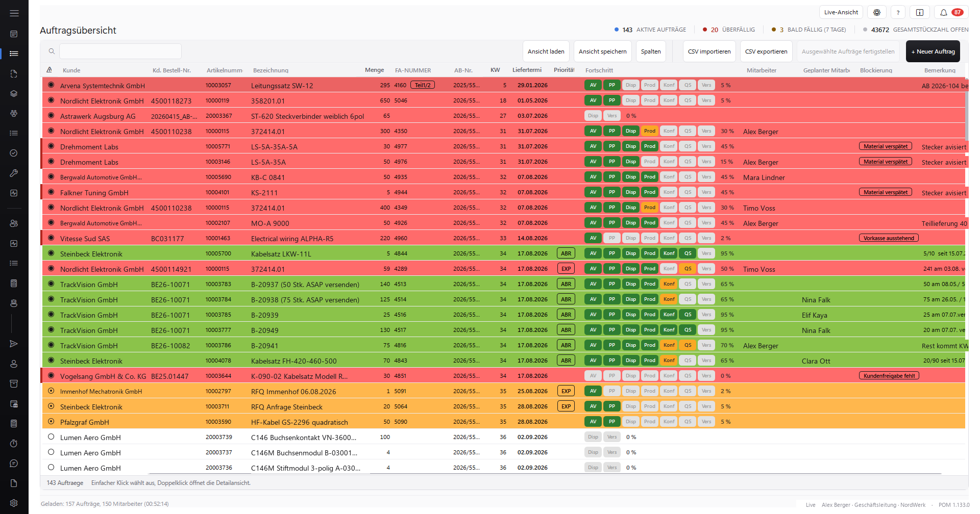Sort by the Kunde column header
Image resolution: width=980 pixels, height=514 pixels.
tap(71, 70)
